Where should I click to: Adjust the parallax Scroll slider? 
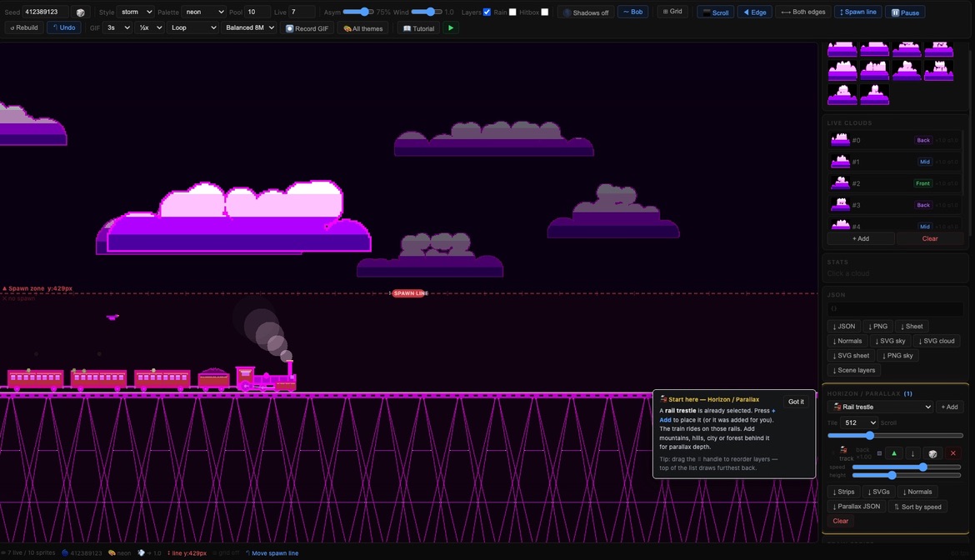point(895,436)
